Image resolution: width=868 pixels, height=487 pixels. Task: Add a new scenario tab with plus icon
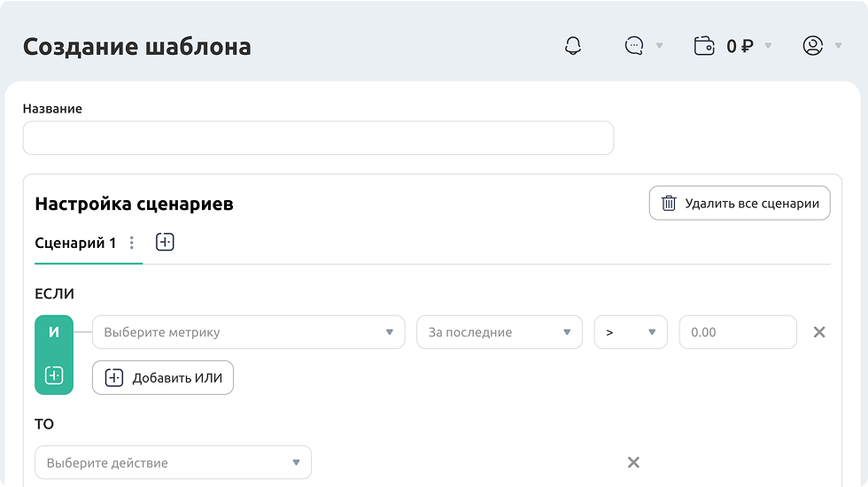pos(165,242)
